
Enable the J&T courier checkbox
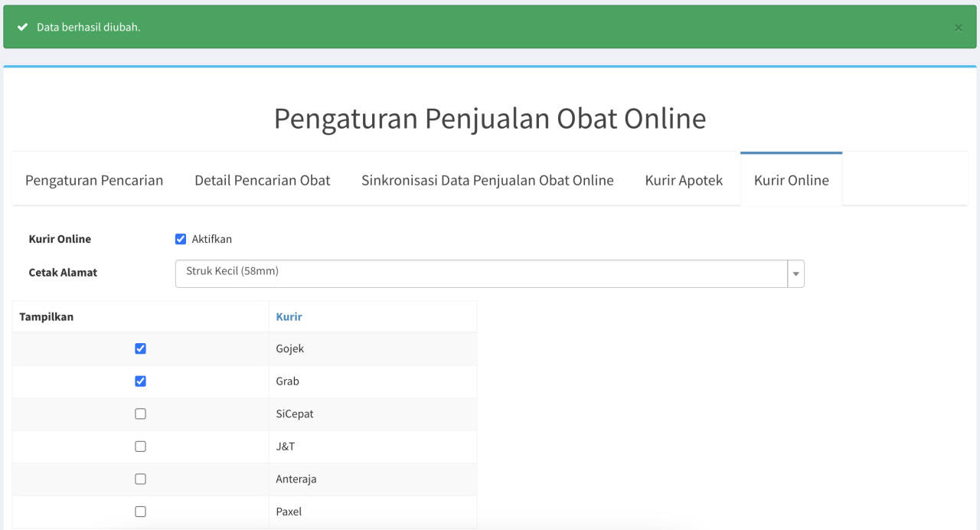pos(140,447)
